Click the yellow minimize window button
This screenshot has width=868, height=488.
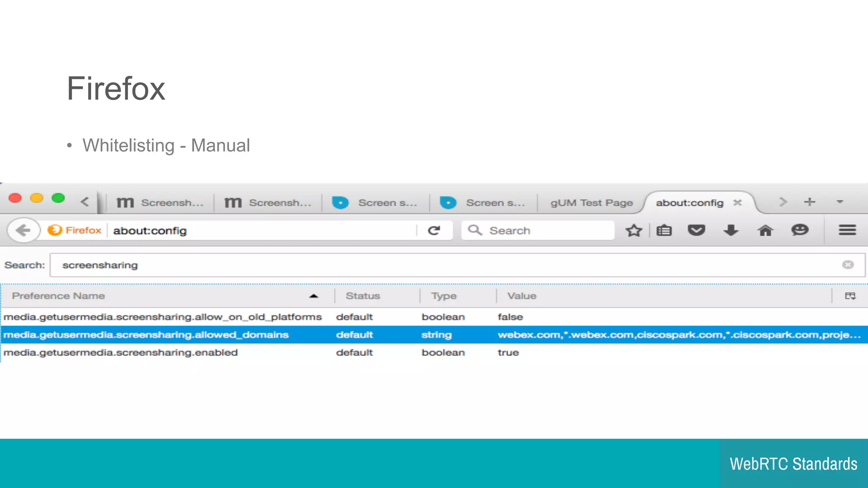coord(37,198)
